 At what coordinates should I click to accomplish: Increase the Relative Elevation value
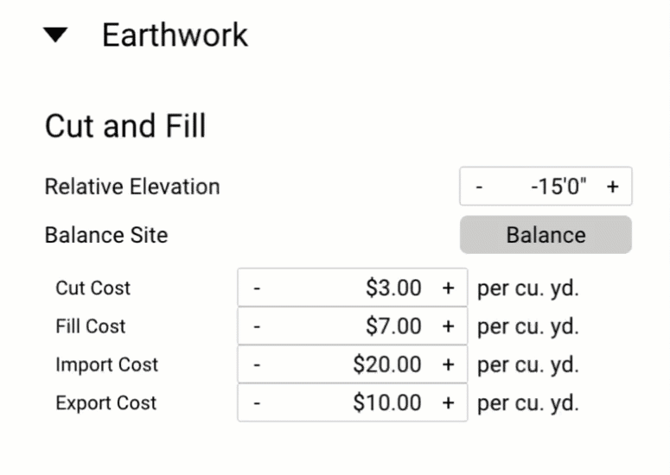point(613,187)
